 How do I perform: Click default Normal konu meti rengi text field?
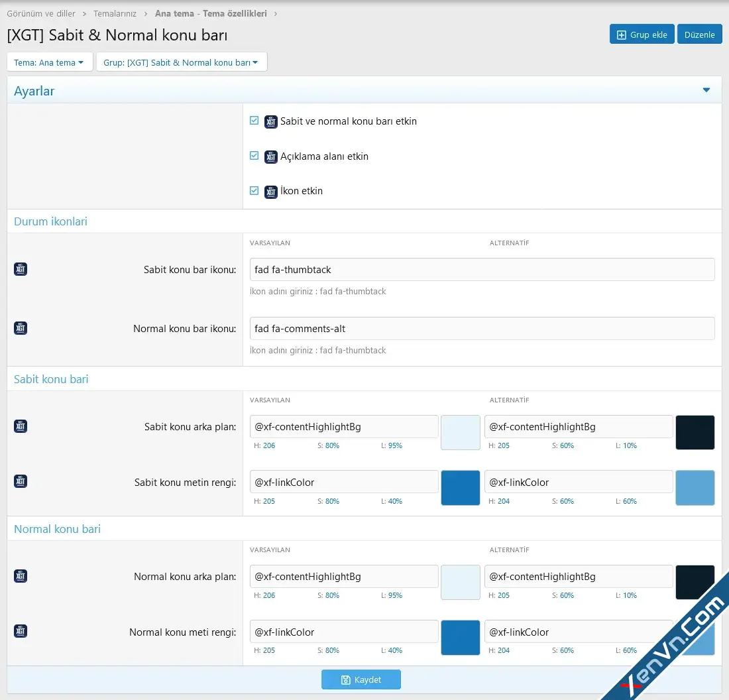pyautogui.click(x=343, y=632)
